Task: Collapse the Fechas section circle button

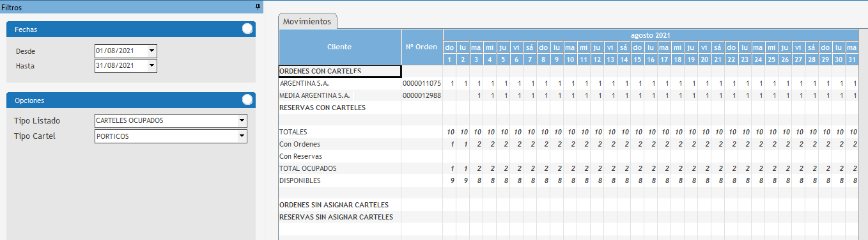Action: (x=247, y=29)
